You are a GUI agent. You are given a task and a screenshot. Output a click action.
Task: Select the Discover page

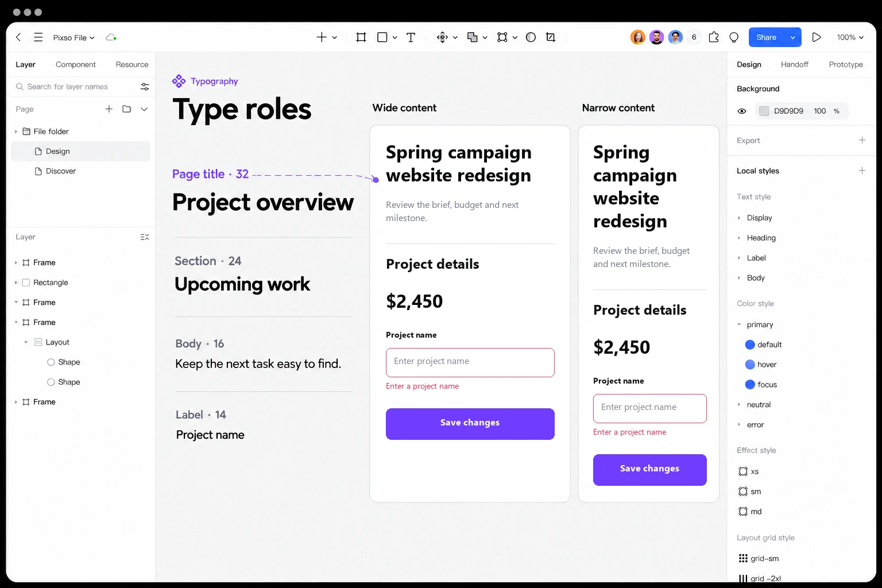coord(80,171)
